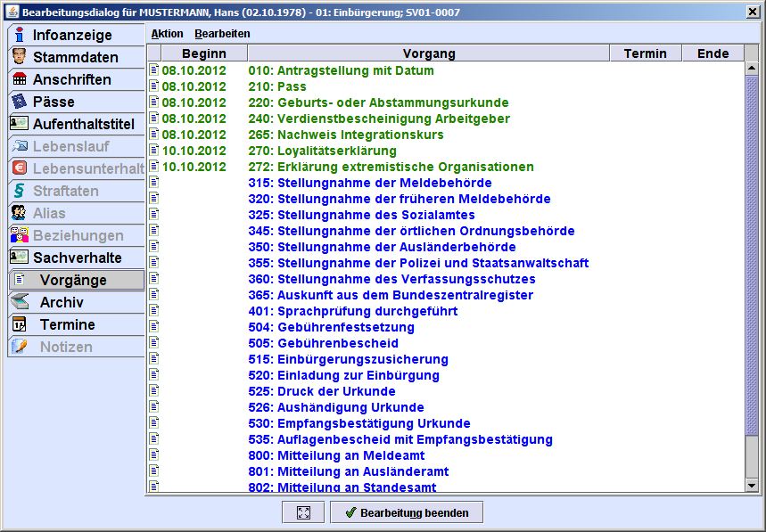This screenshot has width=766, height=532.
Task: Select 240: Verdienstbescheinigung Arbeitgeber
Action: 379,119
